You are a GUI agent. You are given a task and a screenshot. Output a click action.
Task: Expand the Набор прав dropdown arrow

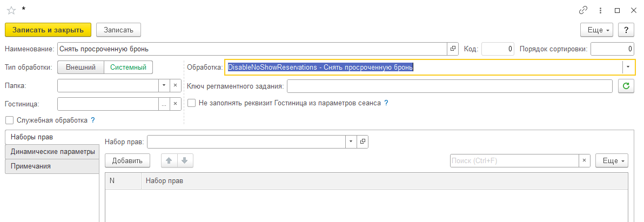pyautogui.click(x=351, y=141)
